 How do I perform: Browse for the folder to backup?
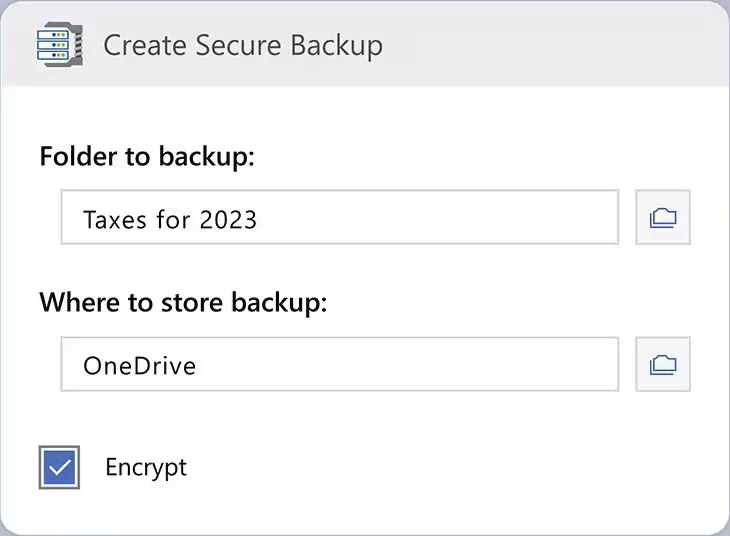tap(663, 217)
